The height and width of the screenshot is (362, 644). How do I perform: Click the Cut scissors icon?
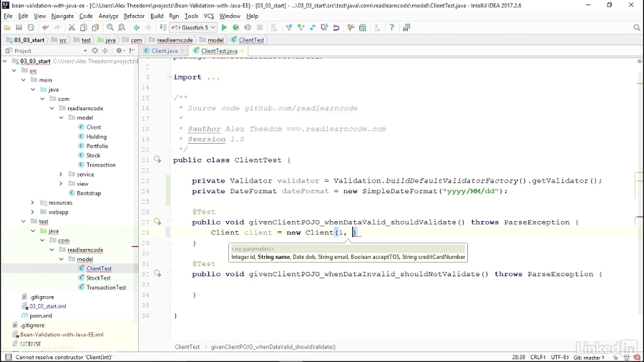tap(72, 28)
